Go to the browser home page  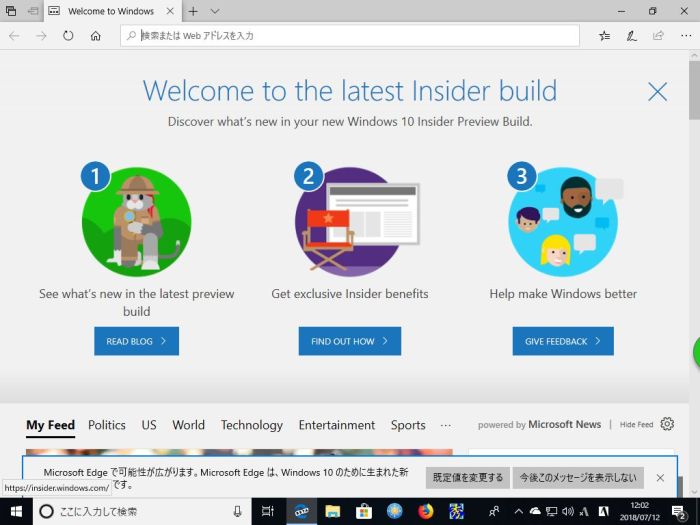tap(95, 35)
